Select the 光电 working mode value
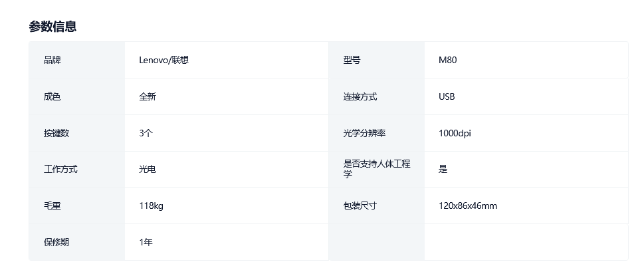This screenshot has height=278, width=644. point(148,169)
